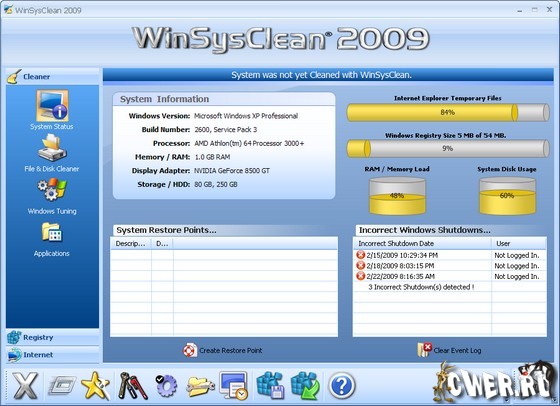The width and height of the screenshot is (560, 406).
Task: Click the Descrip... column header in restore points
Action: pos(131,244)
